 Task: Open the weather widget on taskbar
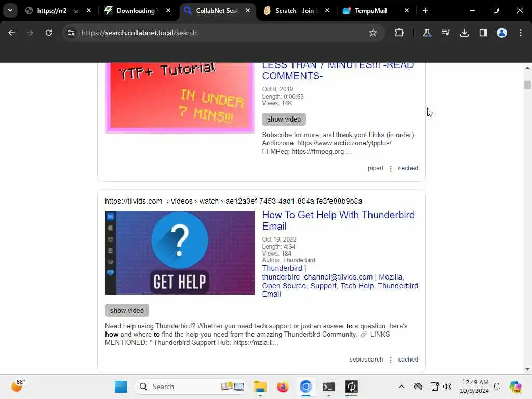click(18, 386)
